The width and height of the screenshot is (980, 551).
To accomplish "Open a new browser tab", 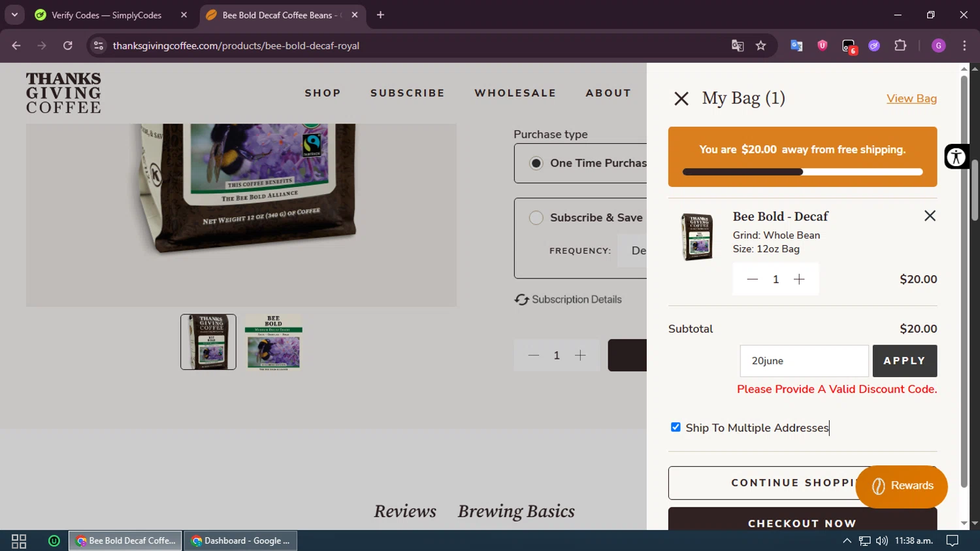I will click(380, 15).
